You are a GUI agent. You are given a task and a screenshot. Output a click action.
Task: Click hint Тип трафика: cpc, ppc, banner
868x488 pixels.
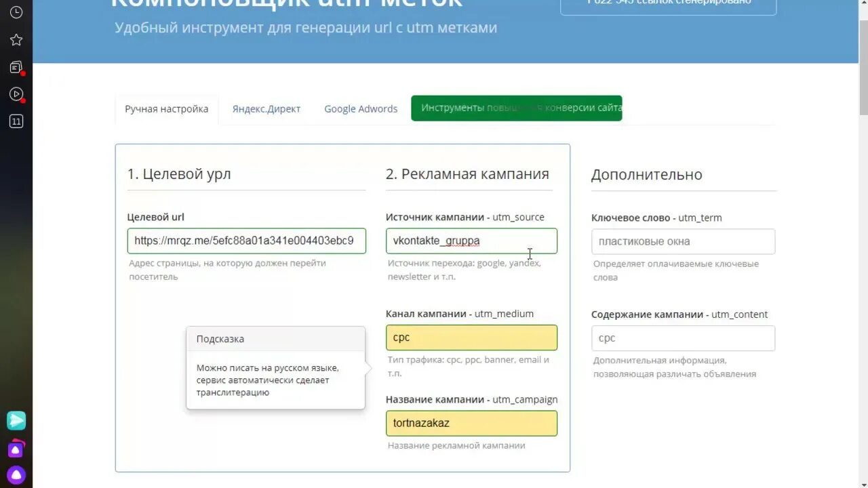point(469,367)
